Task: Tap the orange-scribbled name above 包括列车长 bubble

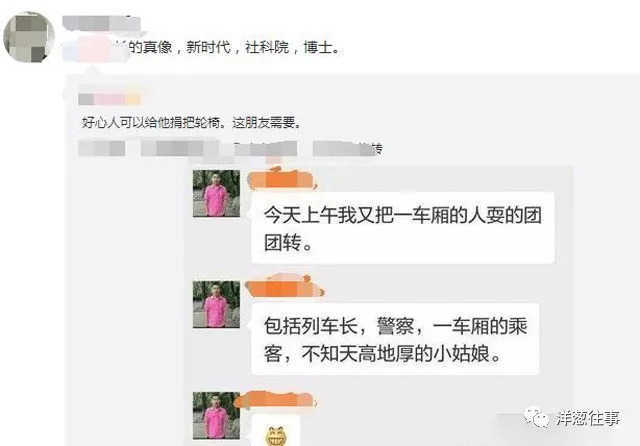Action: pos(284,288)
